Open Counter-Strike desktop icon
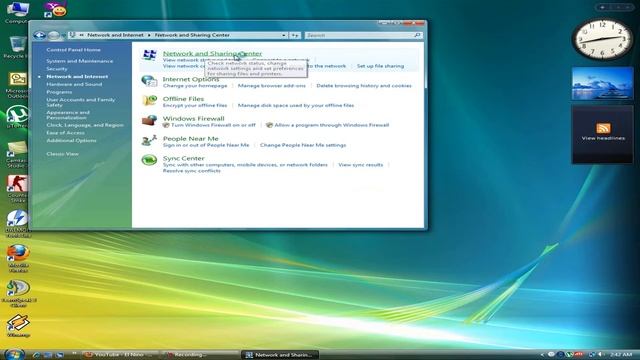The image size is (640, 360). 18,189
